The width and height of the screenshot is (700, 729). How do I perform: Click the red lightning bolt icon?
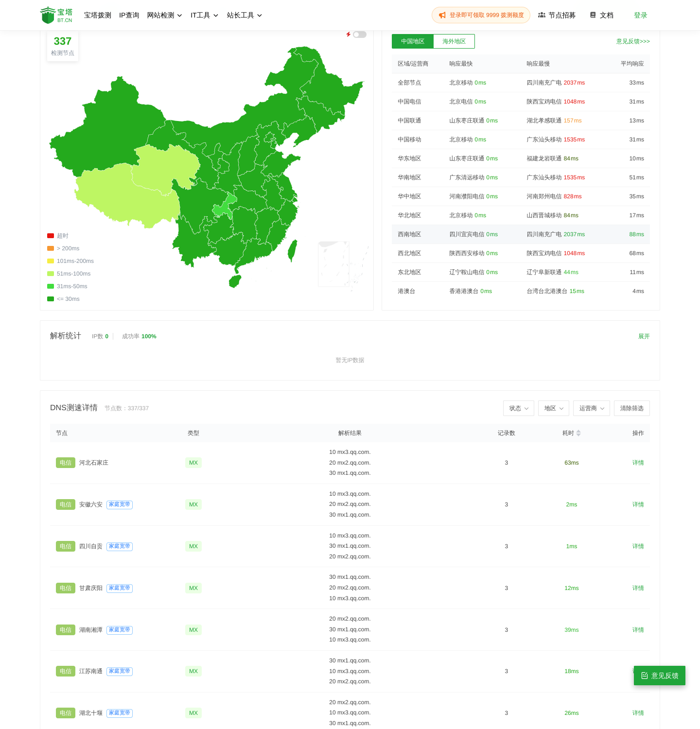(x=348, y=35)
